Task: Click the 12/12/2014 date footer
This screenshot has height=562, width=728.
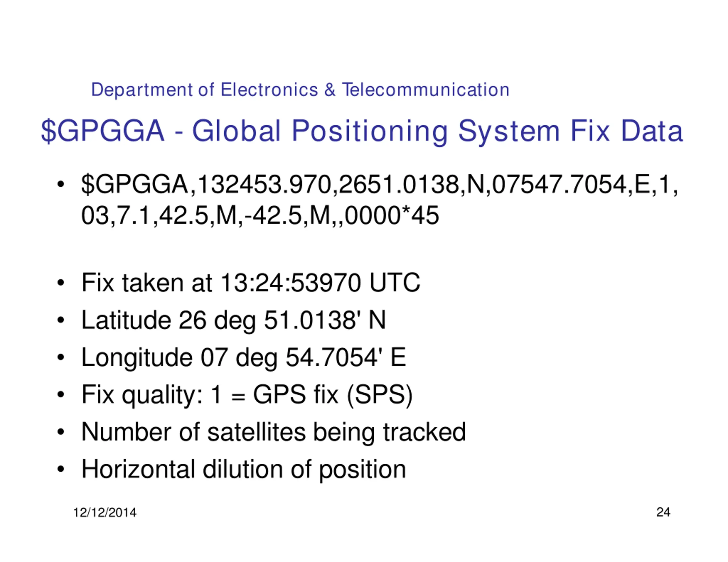Action: (105, 513)
